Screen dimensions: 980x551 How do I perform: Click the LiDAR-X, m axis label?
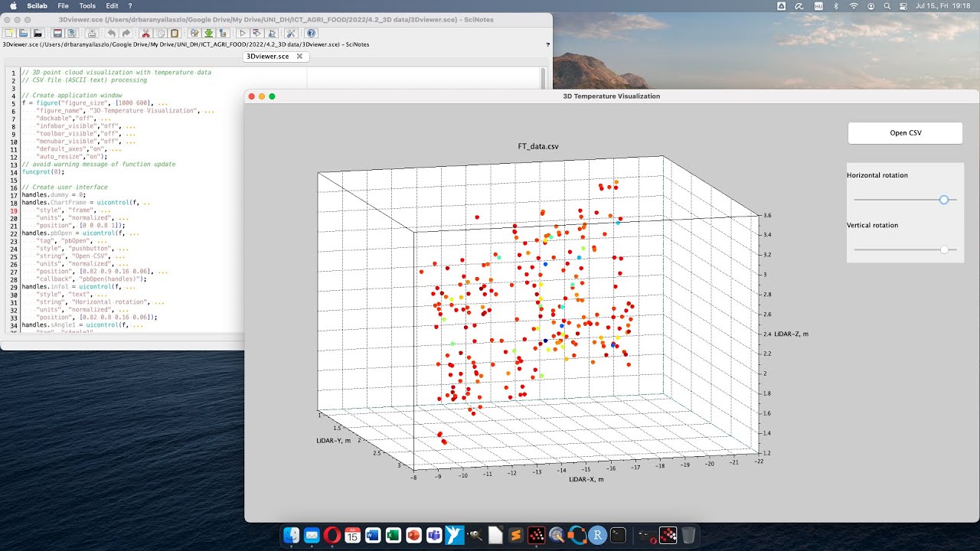click(x=586, y=479)
